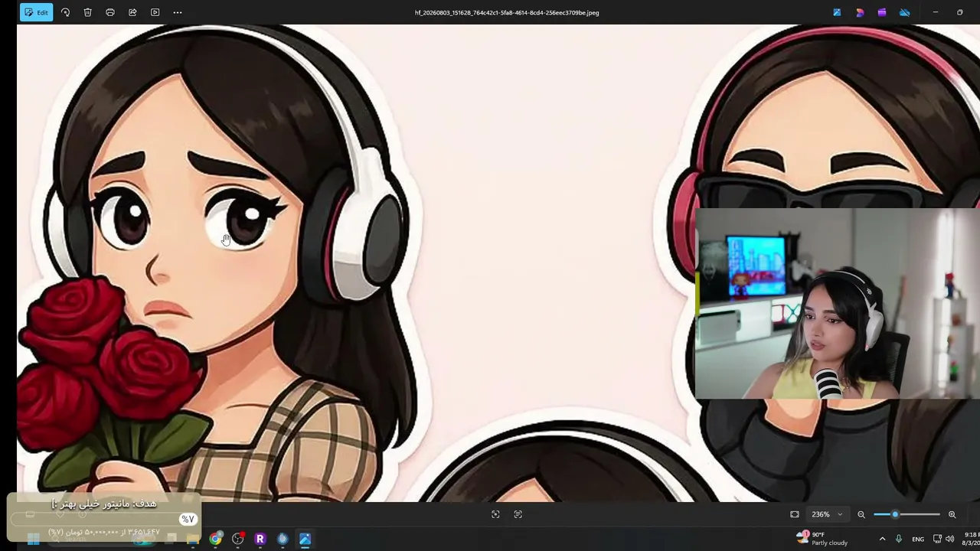Switch to the Photos app on the taskbar
Screen dimensions: 980x551
coord(305,539)
